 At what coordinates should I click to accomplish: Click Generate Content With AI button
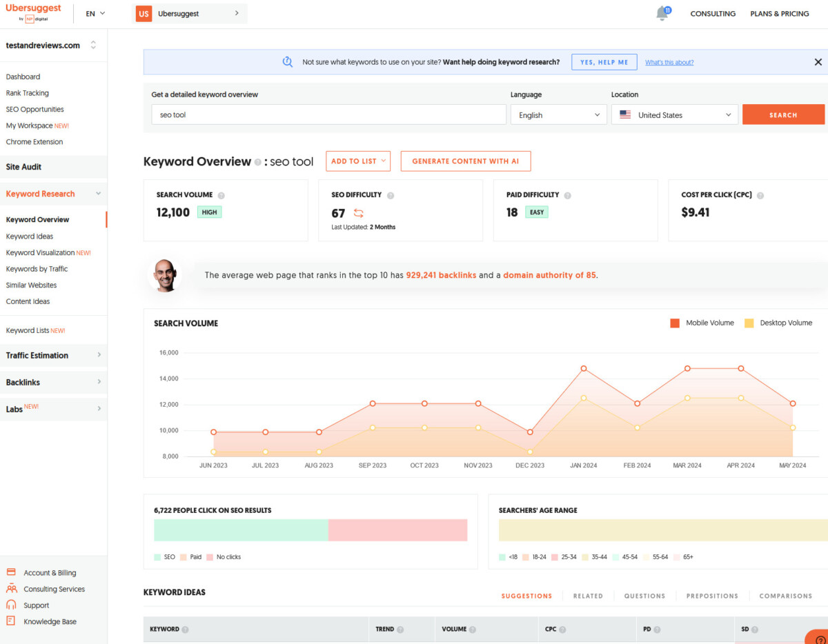click(x=466, y=161)
